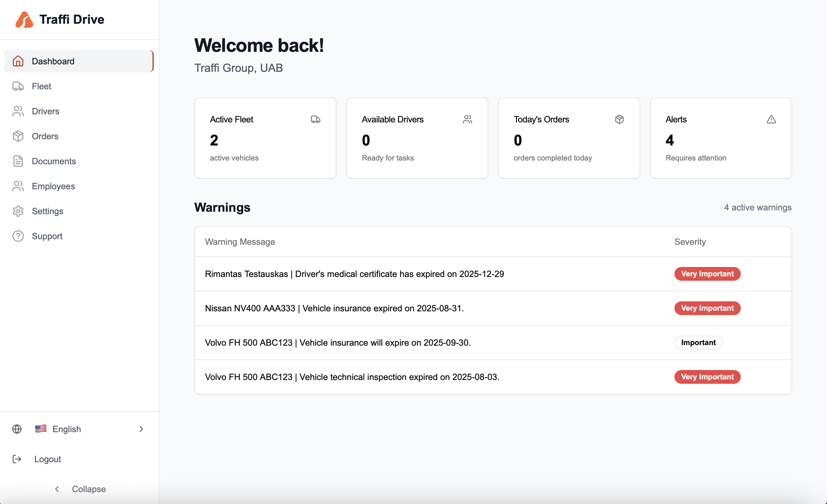Image resolution: width=827 pixels, height=504 pixels.
Task: Click the gear icon beside Settings
Action: pos(18,211)
